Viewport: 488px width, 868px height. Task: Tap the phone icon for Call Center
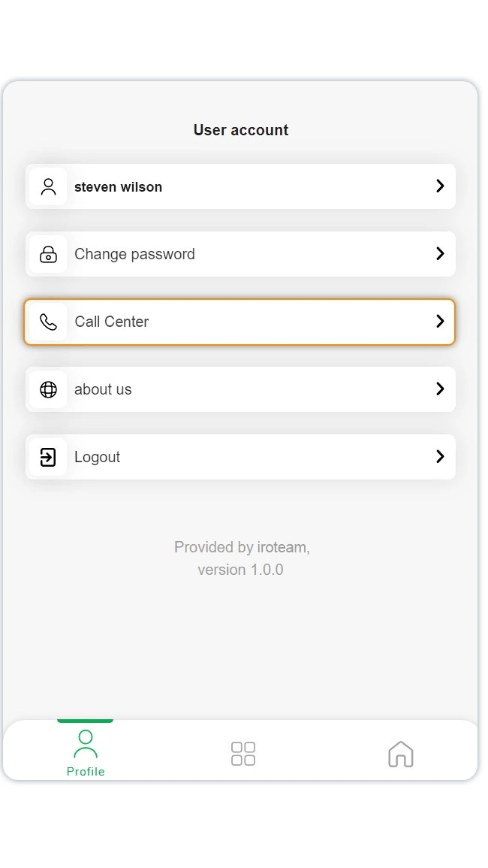pyautogui.click(x=48, y=322)
